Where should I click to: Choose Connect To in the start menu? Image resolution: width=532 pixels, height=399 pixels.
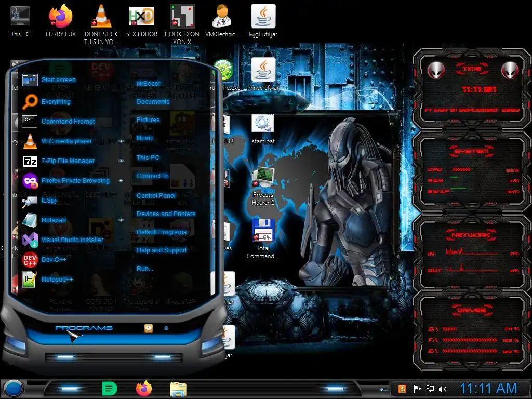(x=153, y=176)
